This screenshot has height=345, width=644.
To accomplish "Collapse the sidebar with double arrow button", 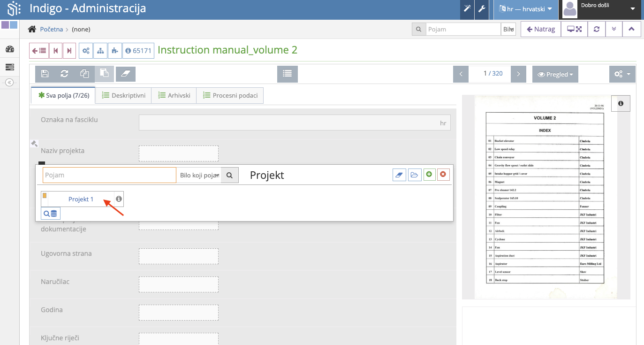I will click(9, 83).
